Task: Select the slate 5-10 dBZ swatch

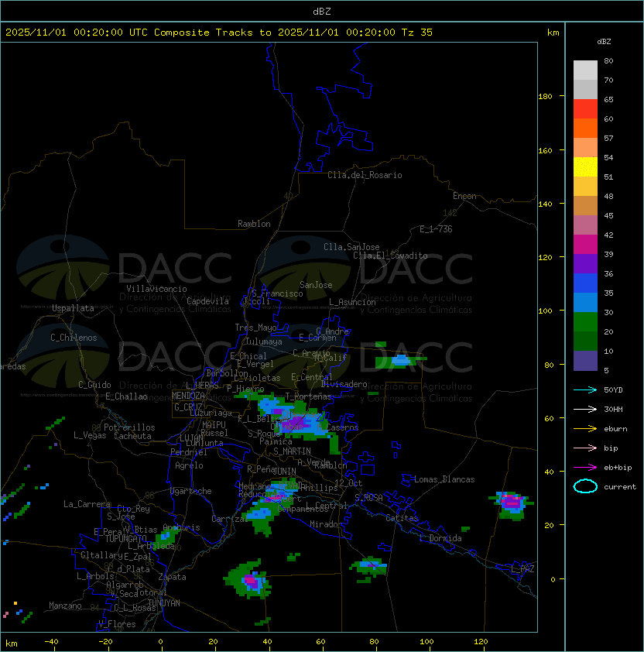Action: click(x=585, y=361)
